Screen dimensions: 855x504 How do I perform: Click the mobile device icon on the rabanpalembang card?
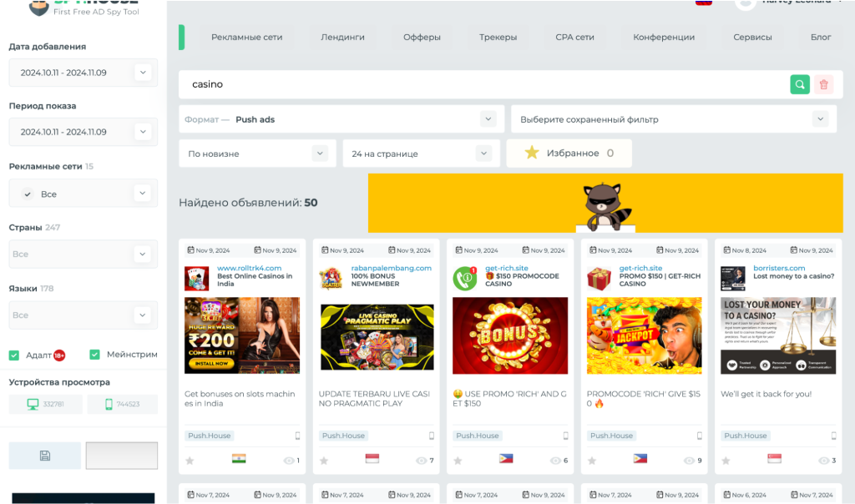(432, 436)
